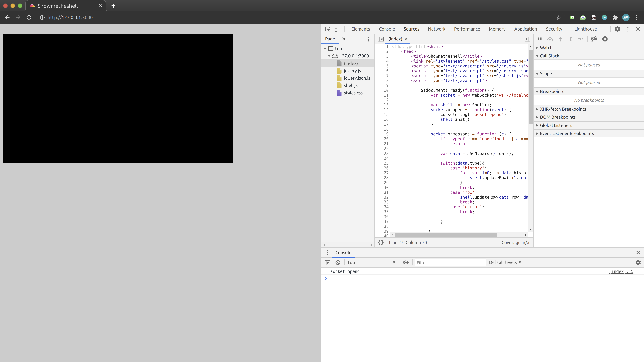Open DevTools settings gear icon
644x362 pixels.
pyautogui.click(x=617, y=29)
